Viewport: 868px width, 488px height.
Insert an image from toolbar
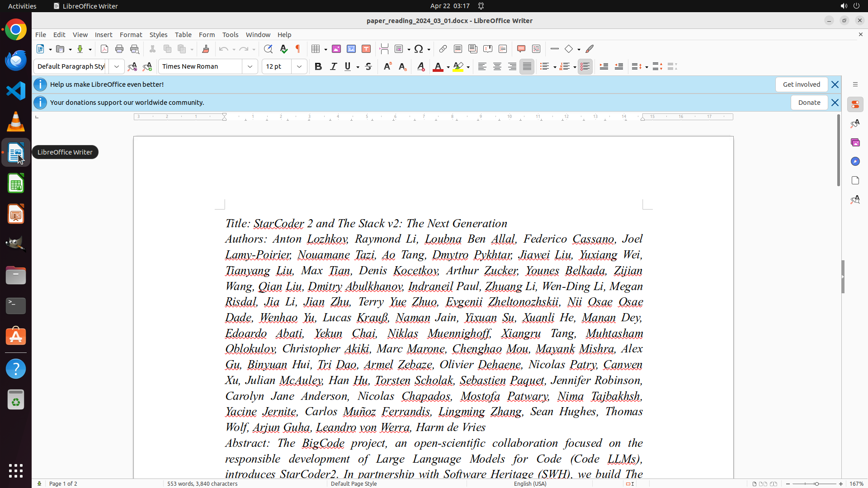point(336,49)
